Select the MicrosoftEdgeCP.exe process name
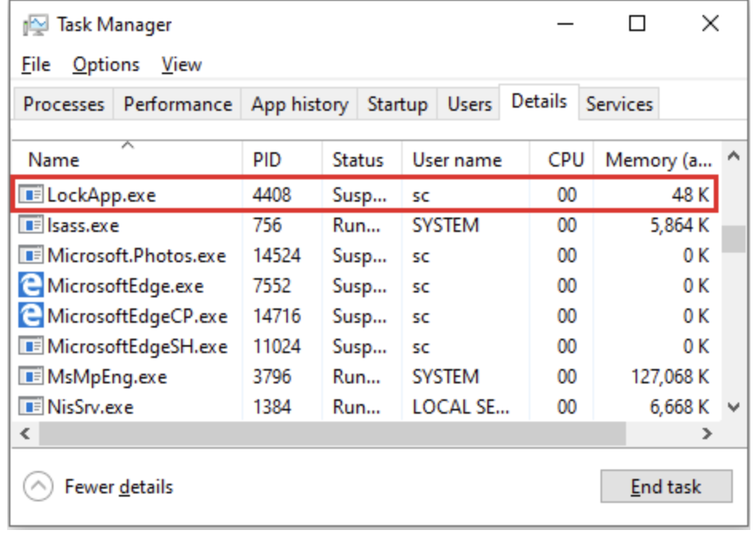The image size is (756, 534). tap(137, 316)
